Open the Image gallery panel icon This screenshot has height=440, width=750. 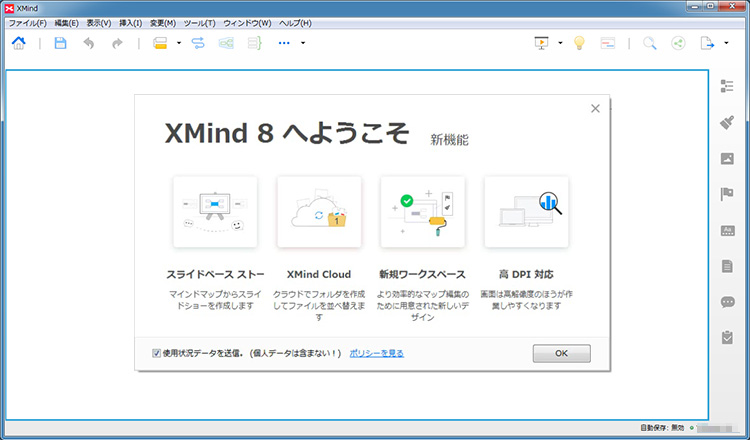click(727, 158)
